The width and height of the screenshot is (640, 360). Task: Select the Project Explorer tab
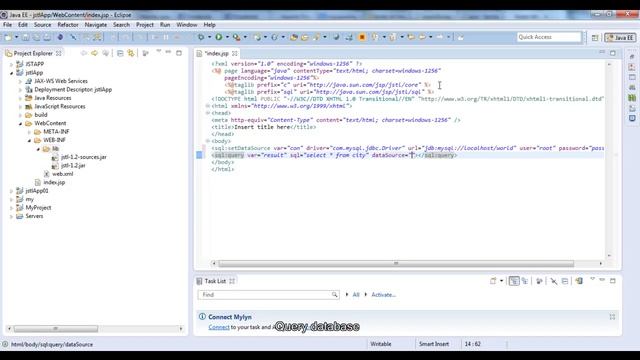click(33, 53)
